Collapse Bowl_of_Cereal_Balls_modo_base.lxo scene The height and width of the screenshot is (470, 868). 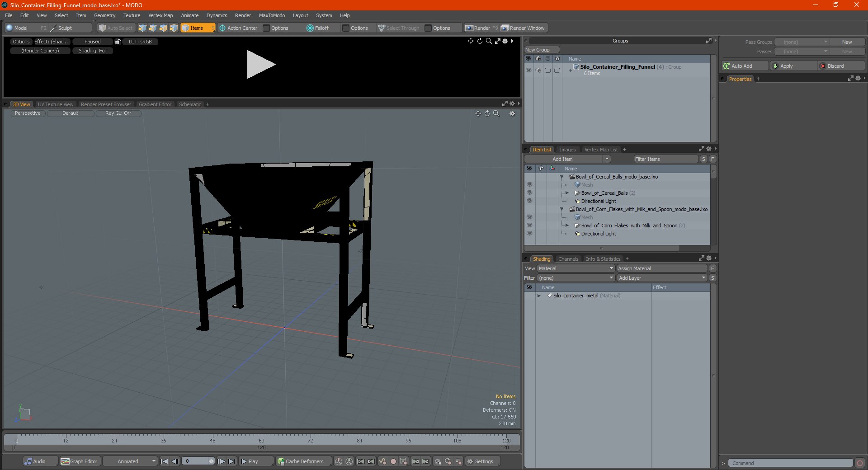click(562, 177)
